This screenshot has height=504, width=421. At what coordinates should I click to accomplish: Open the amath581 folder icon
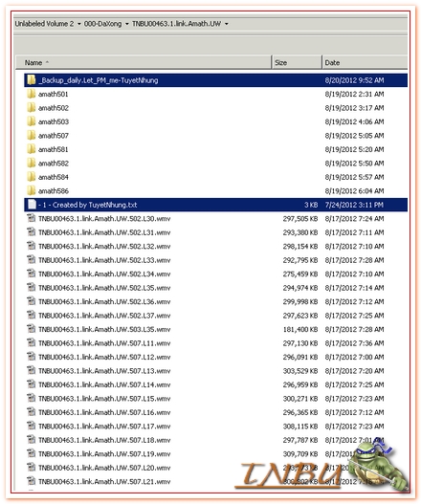(x=32, y=149)
